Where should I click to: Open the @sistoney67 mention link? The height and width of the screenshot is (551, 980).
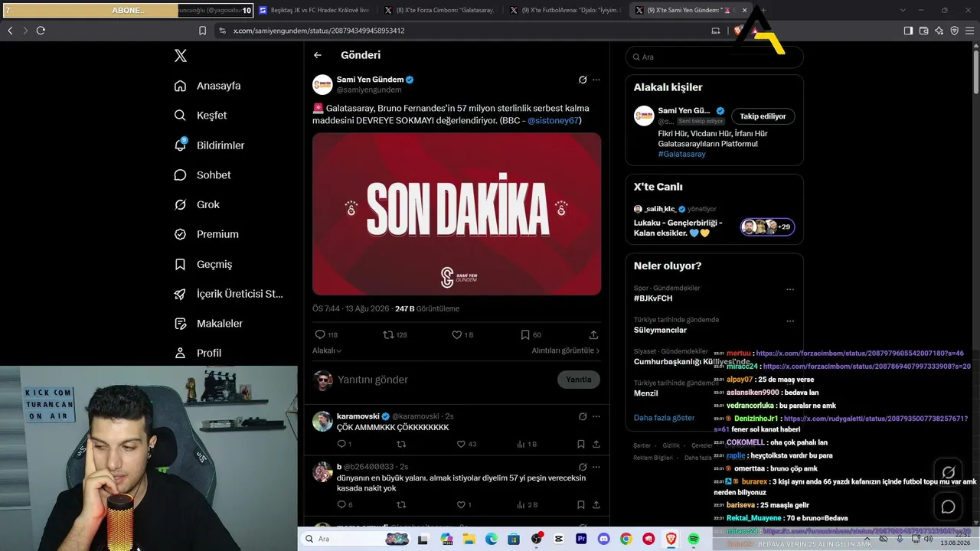click(554, 120)
